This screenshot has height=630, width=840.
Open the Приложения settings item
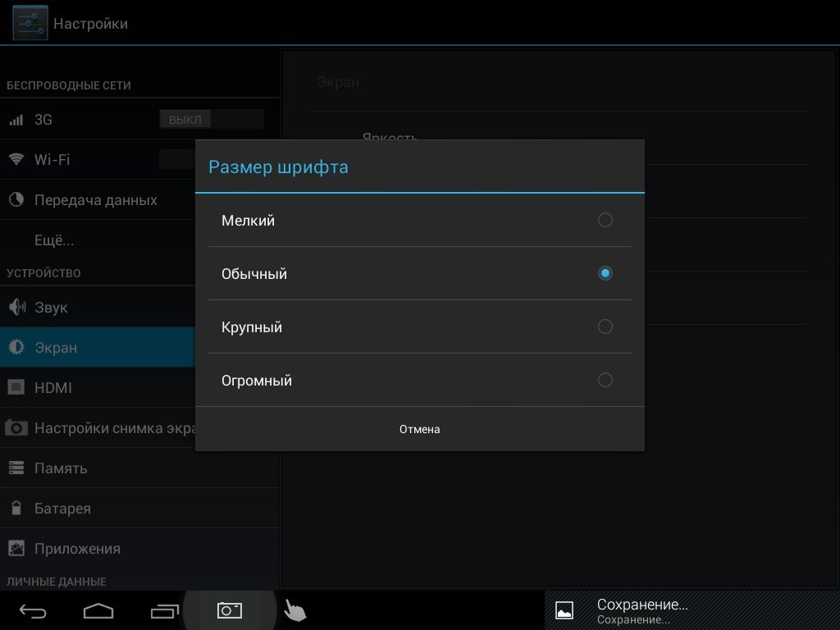pyautogui.click(x=77, y=549)
